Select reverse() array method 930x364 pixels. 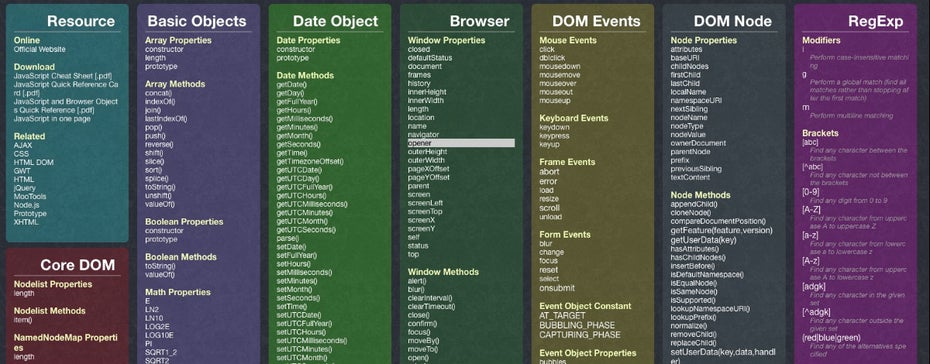click(159, 144)
